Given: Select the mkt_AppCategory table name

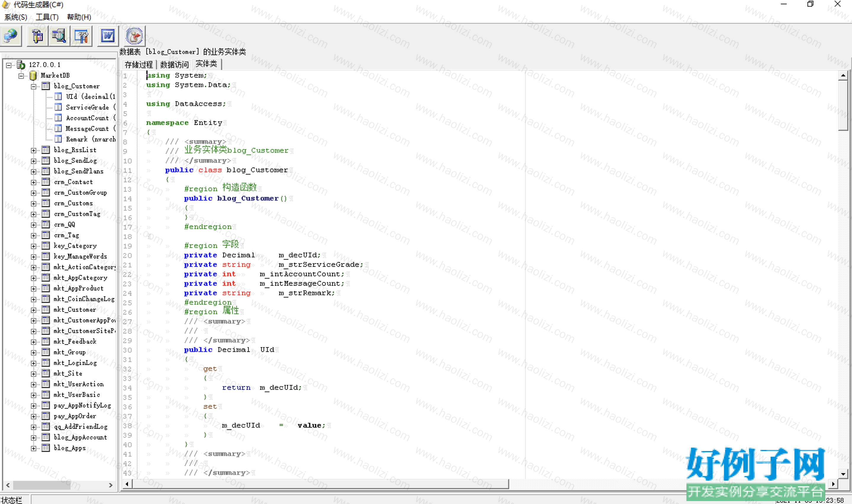Looking at the screenshot, I should 80,278.
